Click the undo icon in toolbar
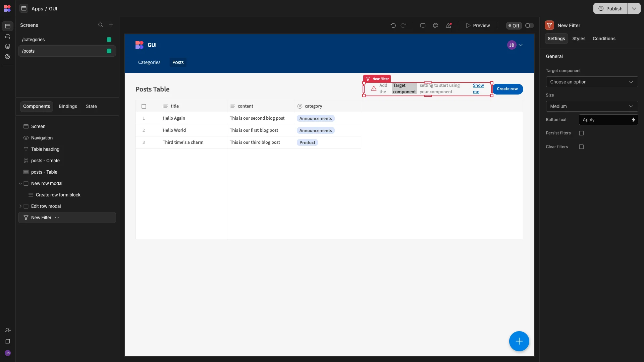Image resolution: width=644 pixels, height=362 pixels. tap(393, 25)
